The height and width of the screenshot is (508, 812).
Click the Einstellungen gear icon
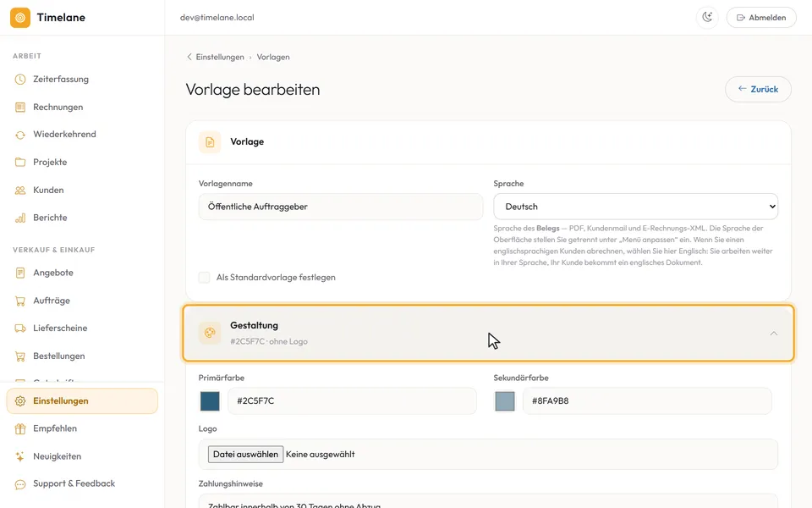[x=20, y=401]
